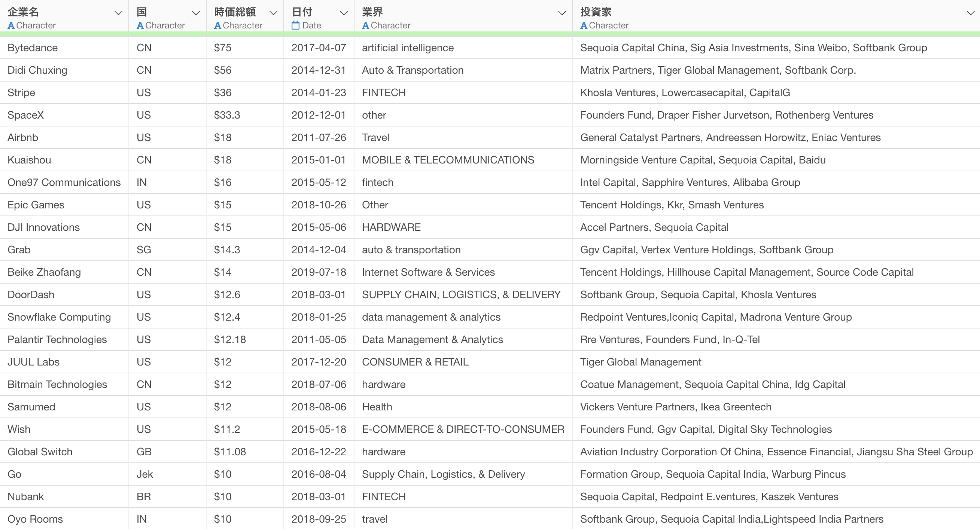Viewport: 980px width, 529px height.
Task: Select the E-COMMERCE & DIRECT-TO-CONSUMER cell
Action: [463, 429]
